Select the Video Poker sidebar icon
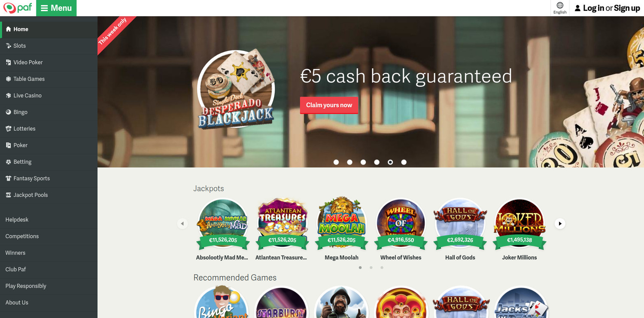 point(8,62)
